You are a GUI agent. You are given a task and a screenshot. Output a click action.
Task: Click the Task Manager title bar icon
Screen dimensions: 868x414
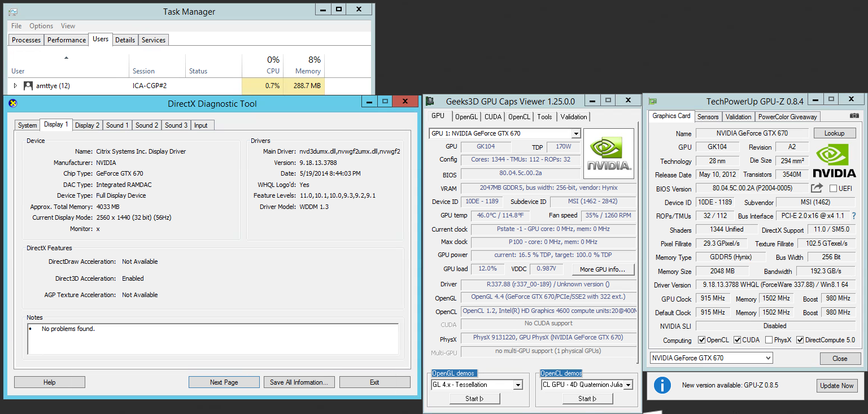[13, 11]
